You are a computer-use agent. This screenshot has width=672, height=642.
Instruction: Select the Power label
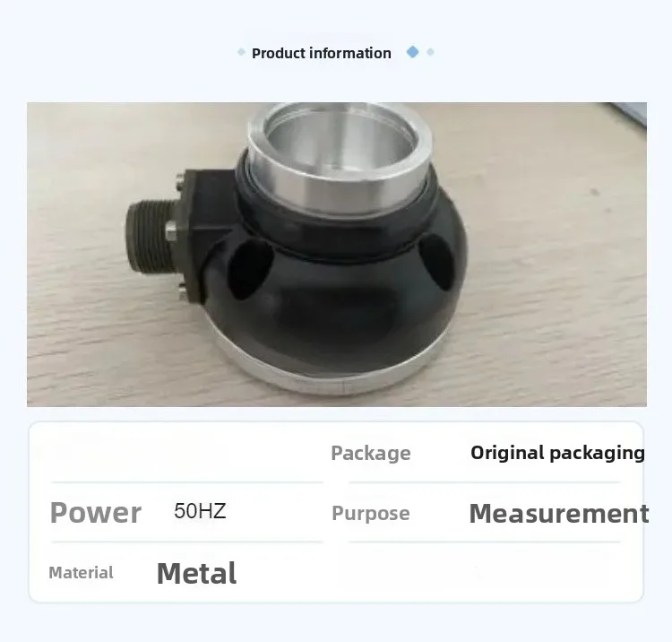point(96,513)
